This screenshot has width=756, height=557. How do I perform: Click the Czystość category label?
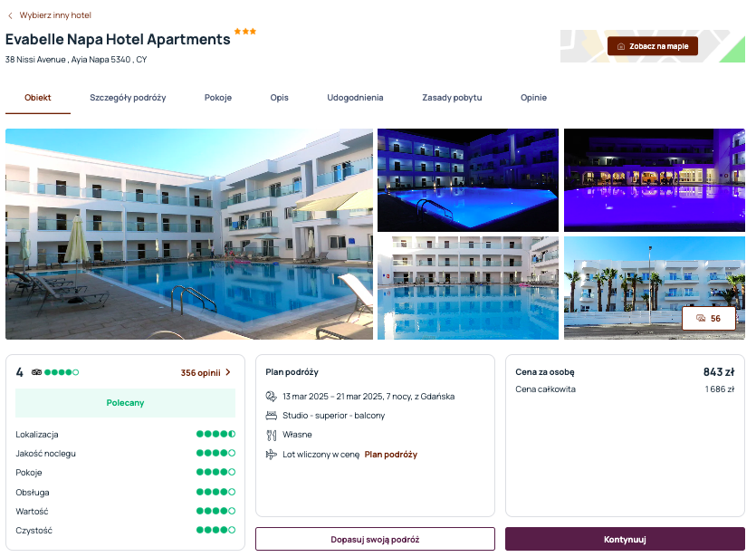click(x=33, y=531)
